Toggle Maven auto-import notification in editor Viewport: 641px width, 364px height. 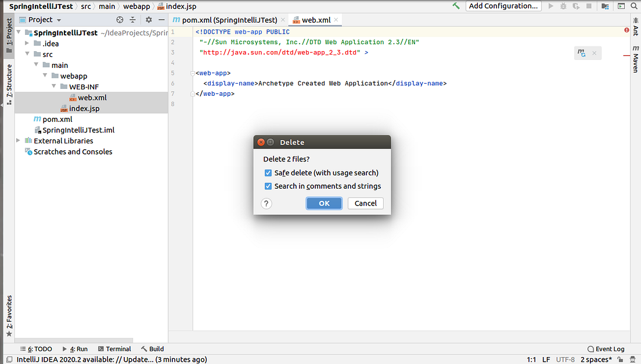[582, 52]
